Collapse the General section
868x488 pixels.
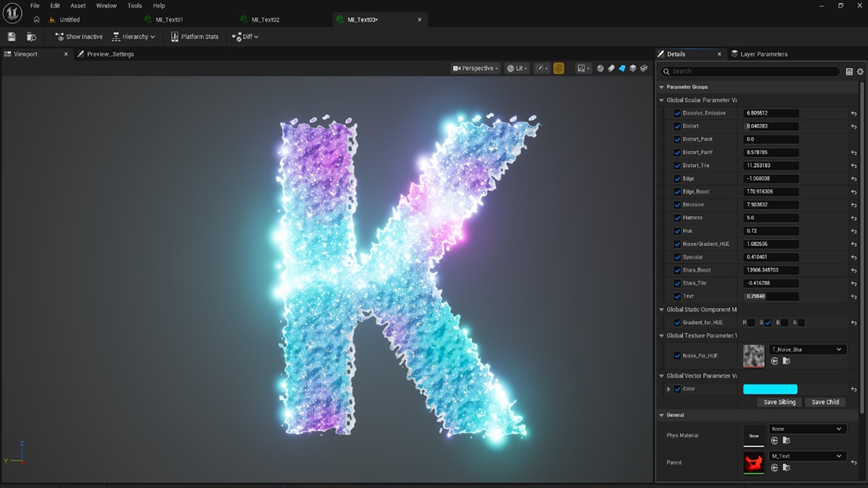662,415
